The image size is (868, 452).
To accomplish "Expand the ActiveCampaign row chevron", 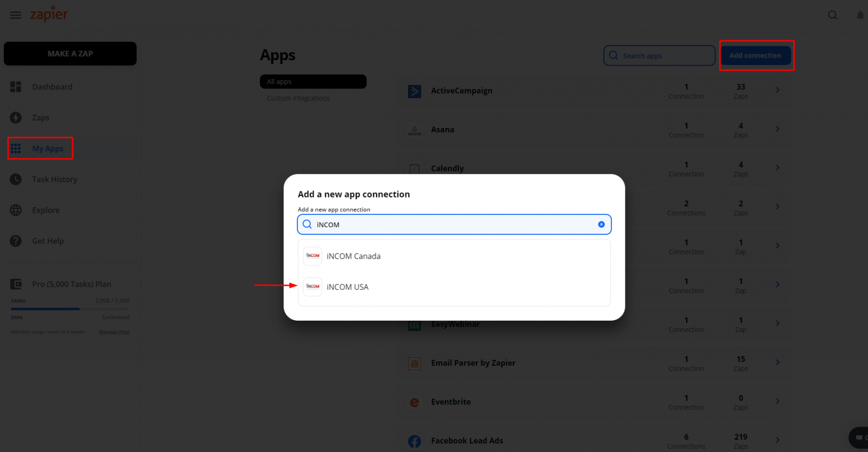I will pos(777,90).
